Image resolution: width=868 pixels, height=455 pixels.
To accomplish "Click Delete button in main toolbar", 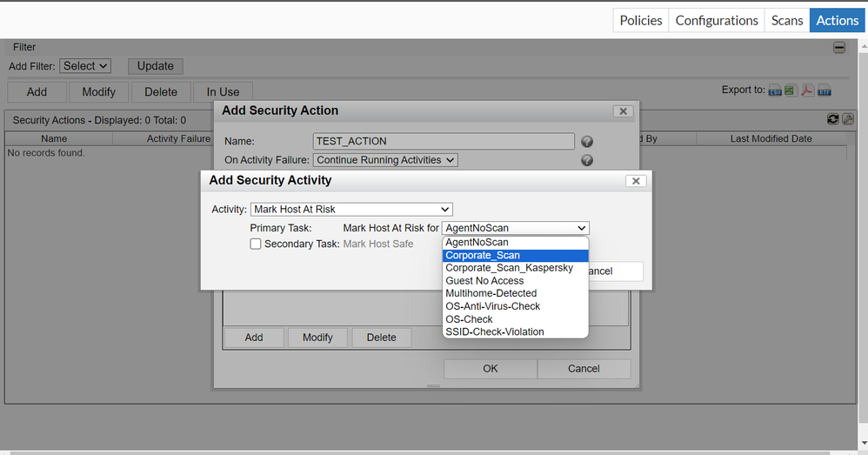I will [x=161, y=92].
